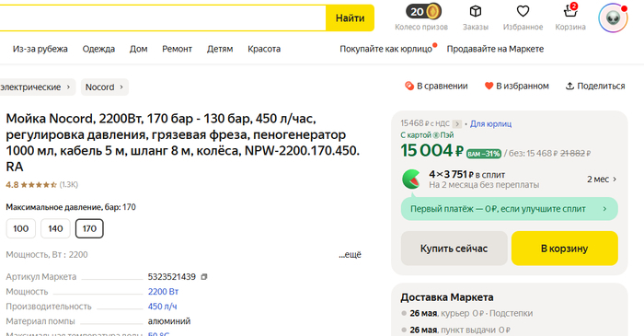Open the 450 л/ч performance link
The height and width of the screenshot is (336, 644).
pos(162,307)
